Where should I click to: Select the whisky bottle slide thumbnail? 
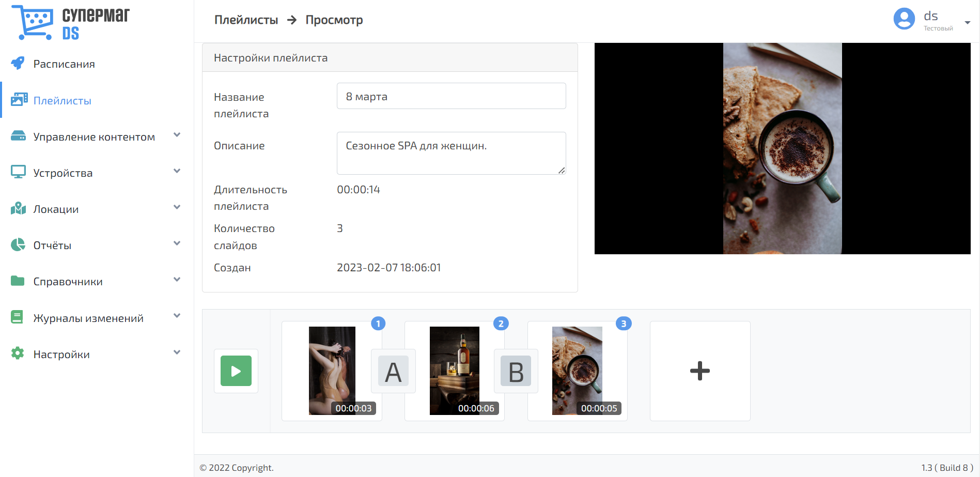tap(454, 370)
